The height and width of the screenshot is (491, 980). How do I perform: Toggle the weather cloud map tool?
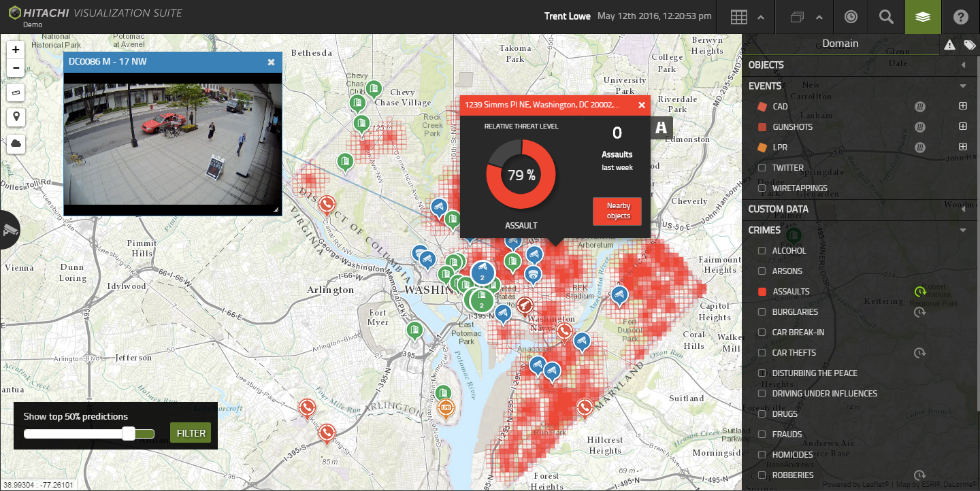[x=16, y=143]
